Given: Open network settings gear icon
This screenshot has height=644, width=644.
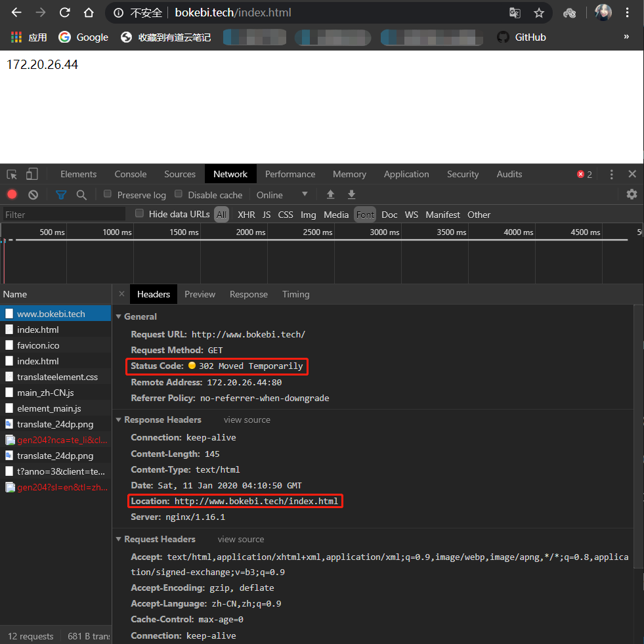Looking at the screenshot, I should pyautogui.click(x=632, y=194).
